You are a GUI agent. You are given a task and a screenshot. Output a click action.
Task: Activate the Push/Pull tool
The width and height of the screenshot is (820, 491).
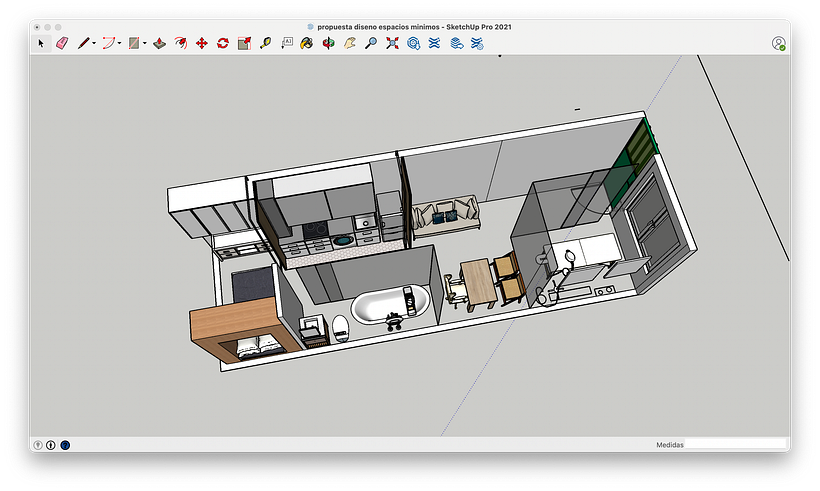click(x=160, y=43)
